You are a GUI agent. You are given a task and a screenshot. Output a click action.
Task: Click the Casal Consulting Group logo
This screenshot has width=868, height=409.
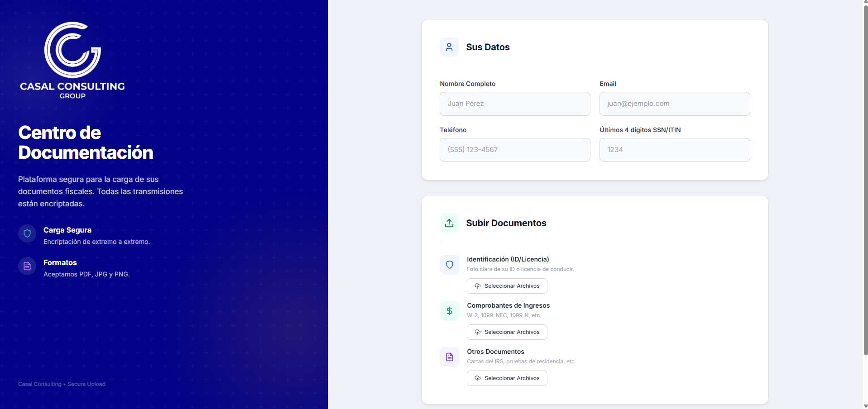tap(72, 60)
